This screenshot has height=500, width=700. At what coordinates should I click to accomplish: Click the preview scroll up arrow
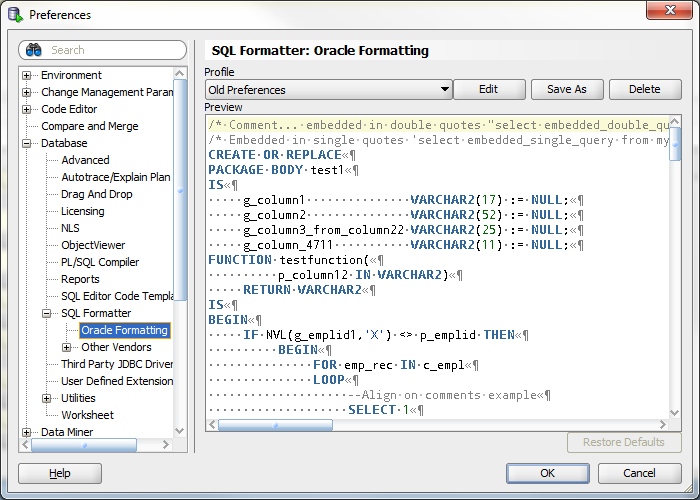[675, 121]
